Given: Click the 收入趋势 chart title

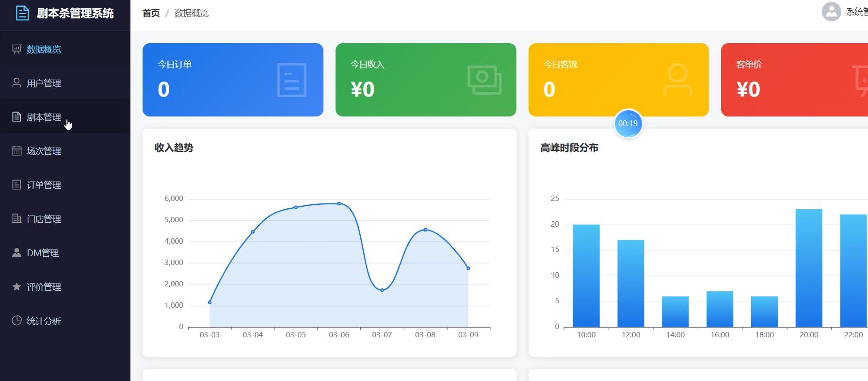Looking at the screenshot, I should (x=174, y=148).
